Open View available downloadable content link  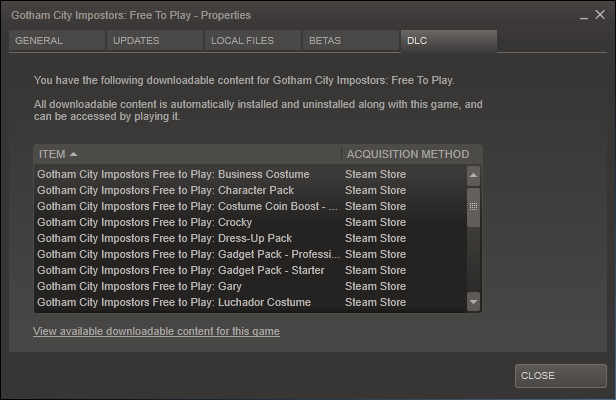156,331
